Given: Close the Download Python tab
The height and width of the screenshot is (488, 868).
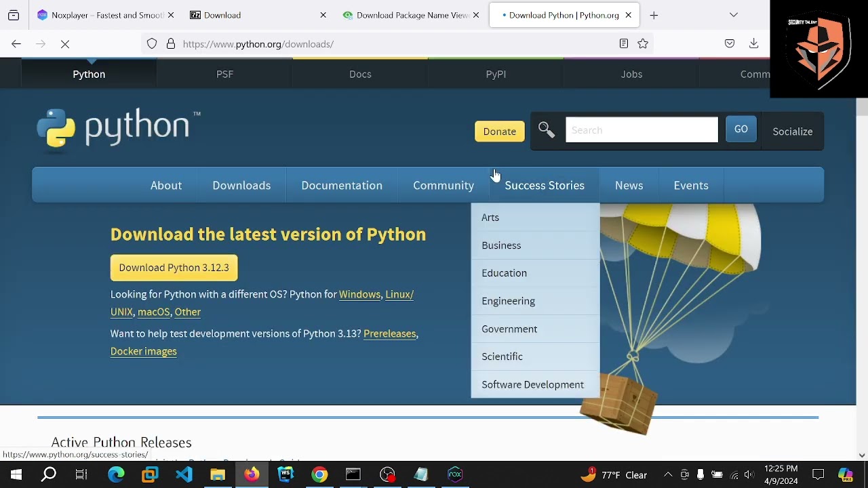Looking at the screenshot, I should (x=628, y=15).
